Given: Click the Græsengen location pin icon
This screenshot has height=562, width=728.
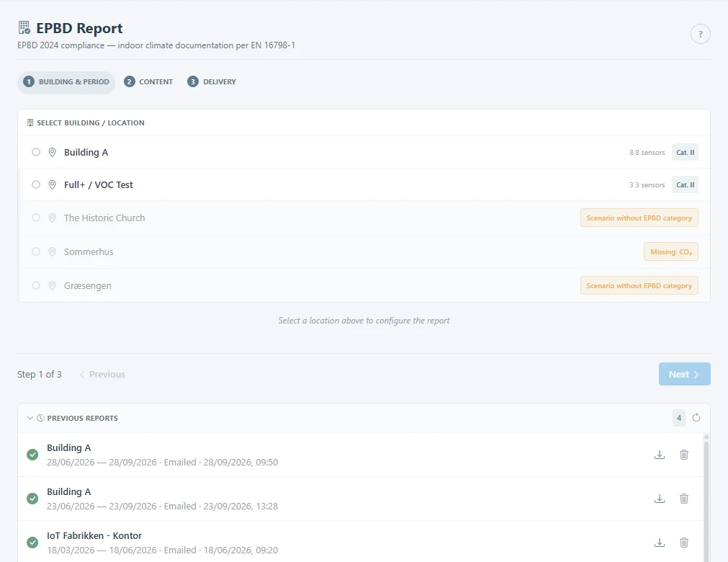Looking at the screenshot, I should click(x=52, y=285).
